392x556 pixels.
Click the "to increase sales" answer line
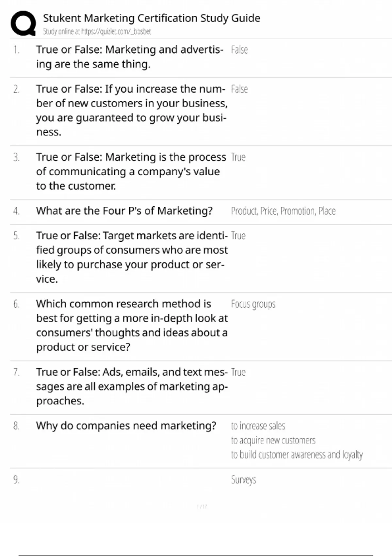(x=258, y=426)
